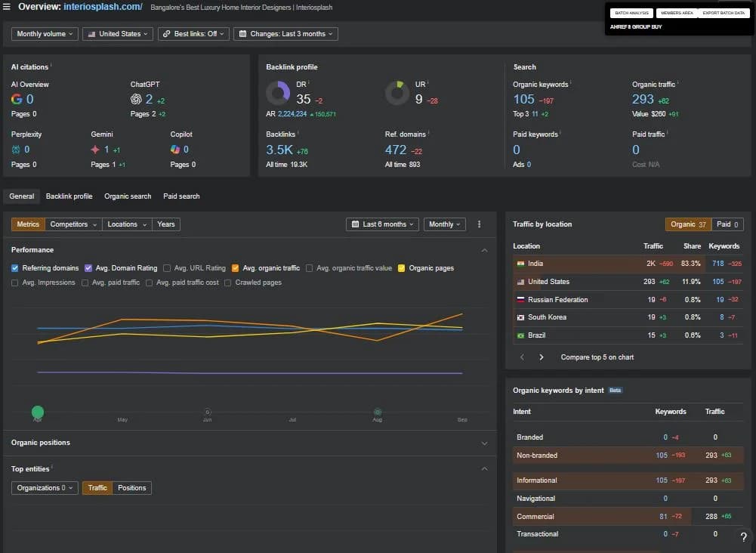Click the Brazil flag icon

coord(520,335)
